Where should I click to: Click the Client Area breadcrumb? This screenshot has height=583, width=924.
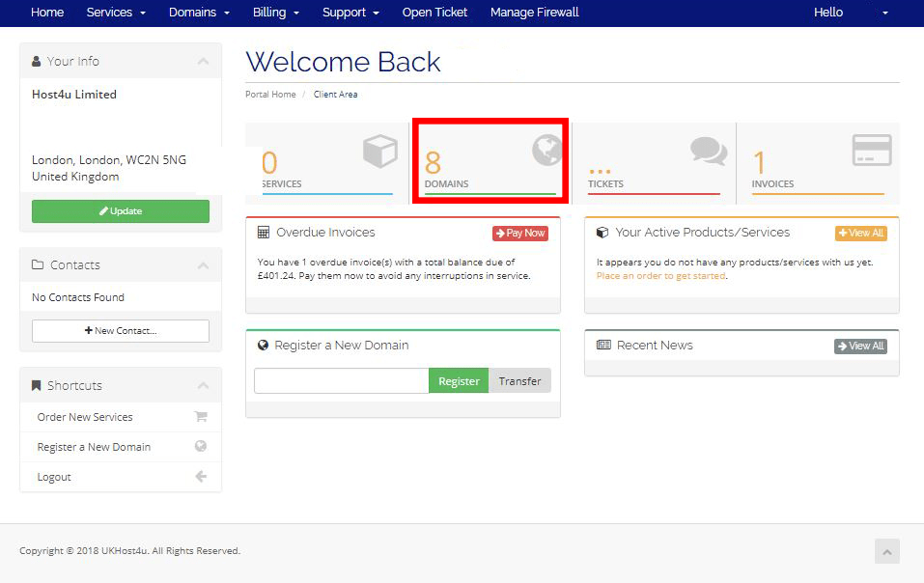pos(335,95)
